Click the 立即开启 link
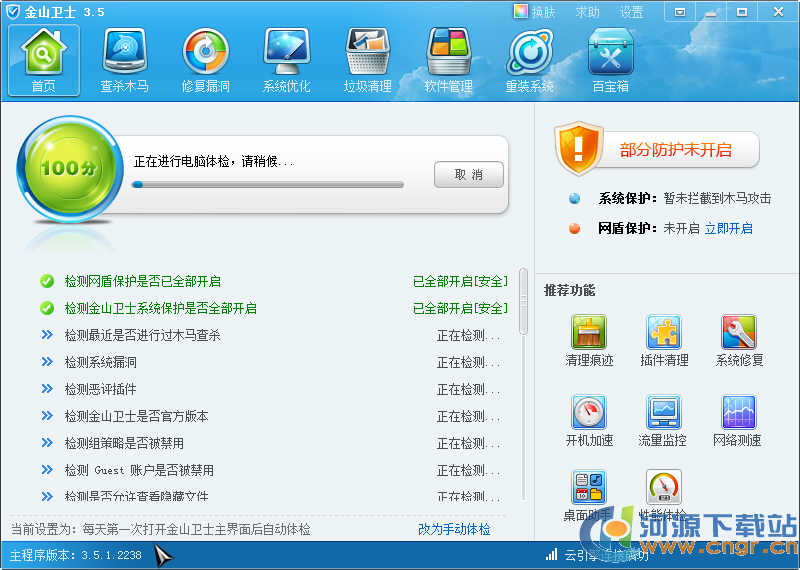Viewport: 800px width, 570px height. [x=729, y=229]
